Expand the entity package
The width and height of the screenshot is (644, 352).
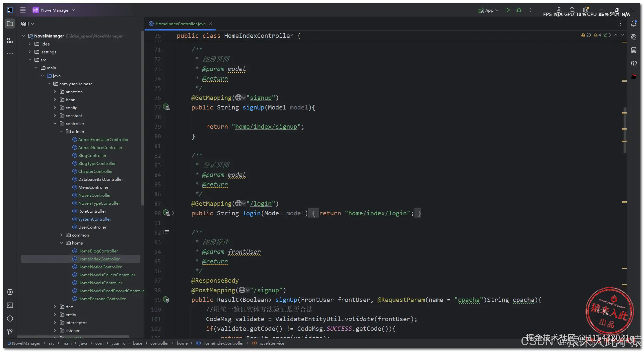pos(55,315)
